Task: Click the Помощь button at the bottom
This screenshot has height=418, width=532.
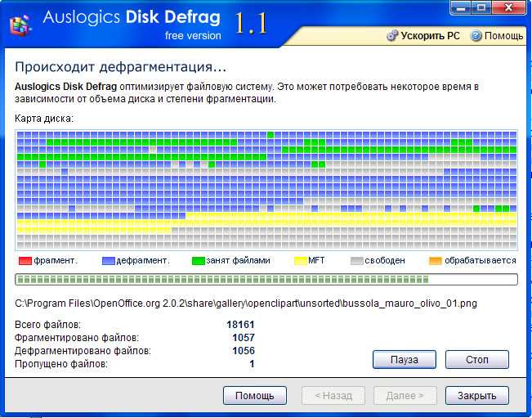Action: click(255, 396)
